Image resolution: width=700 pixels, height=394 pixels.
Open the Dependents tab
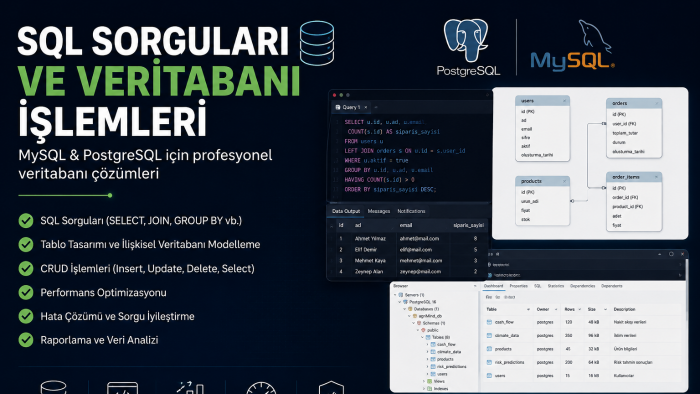click(612, 286)
